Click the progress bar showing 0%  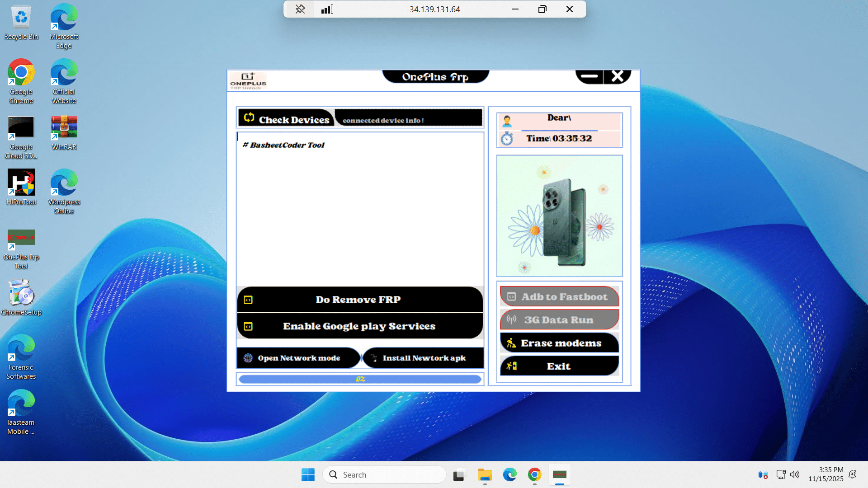tap(360, 379)
